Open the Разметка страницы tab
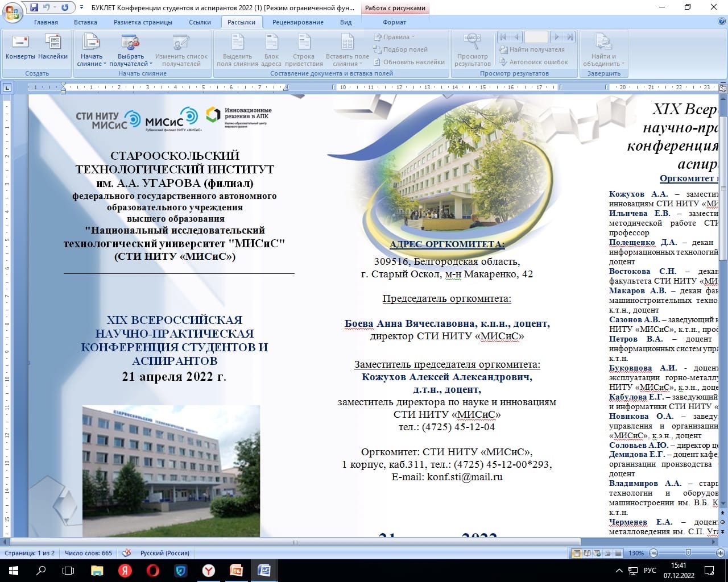 tap(143, 22)
